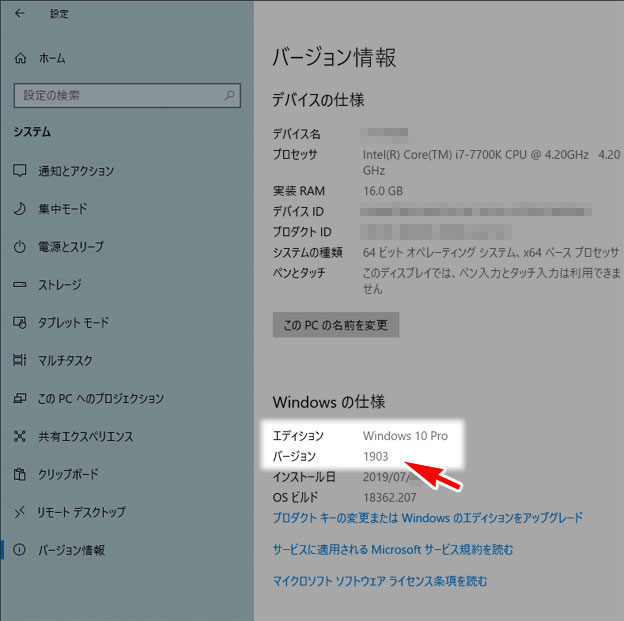Open 共有エクスペリエンス settings
This screenshot has width=624, height=621.
point(86,436)
